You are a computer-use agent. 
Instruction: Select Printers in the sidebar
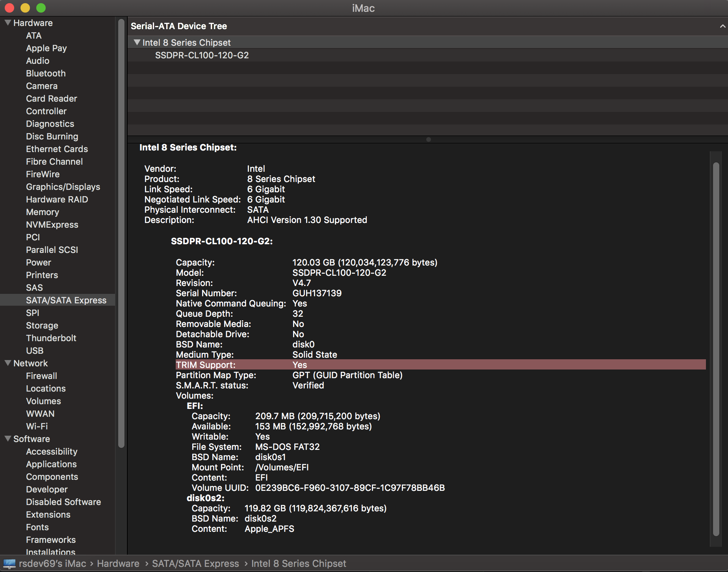tap(42, 275)
